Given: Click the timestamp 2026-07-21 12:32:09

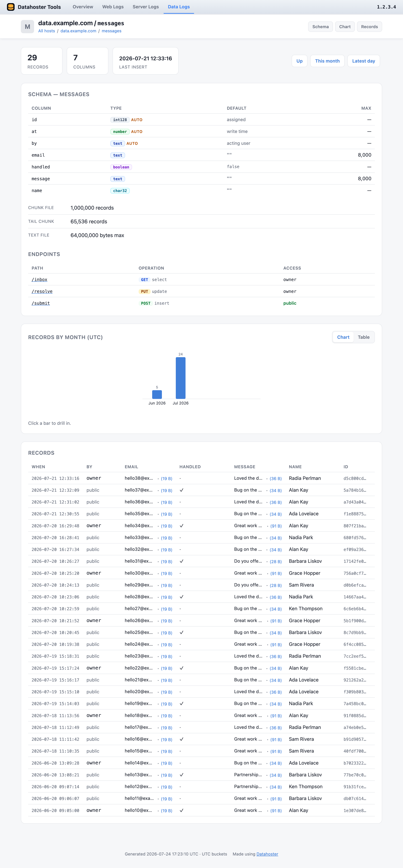Looking at the screenshot, I should 56,490.
